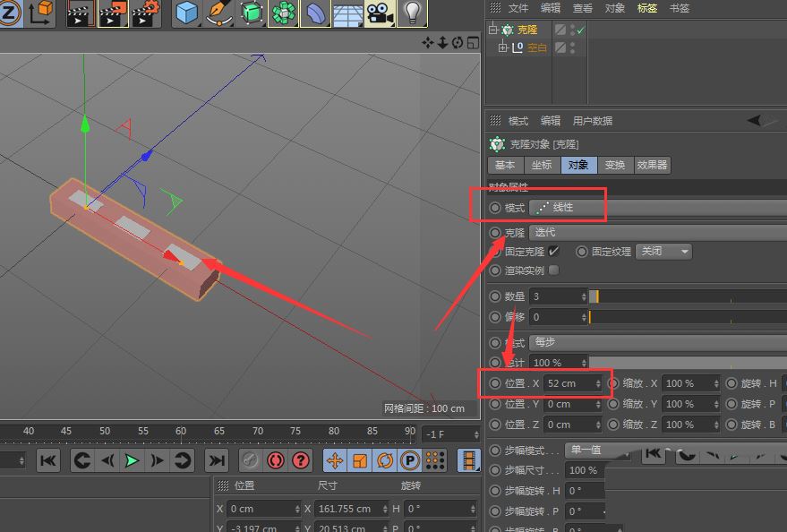Open 对象 menu in object manager
The height and width of the screenshot is (532, 787).
point(614,8)
